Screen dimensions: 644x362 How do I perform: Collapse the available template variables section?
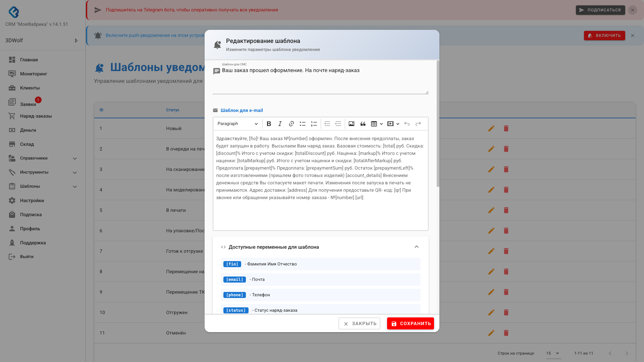pyautogui.click(x=417, y=247)
